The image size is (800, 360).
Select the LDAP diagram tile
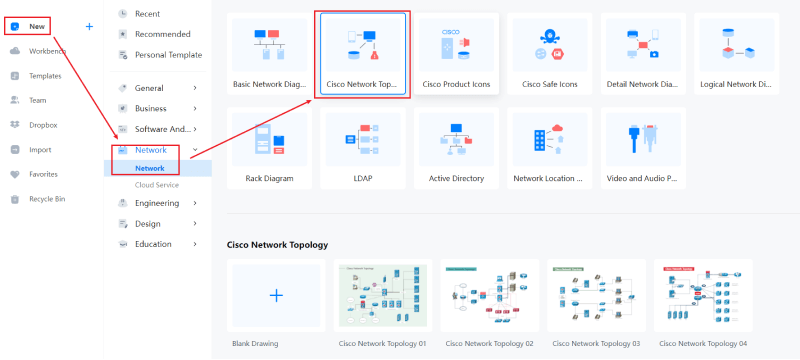click(x=363, y=148)
